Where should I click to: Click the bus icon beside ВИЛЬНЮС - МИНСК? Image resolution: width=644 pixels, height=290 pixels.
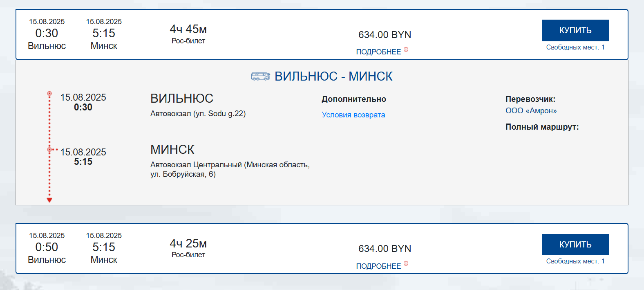pyautogui.click(x=260, y=76)
